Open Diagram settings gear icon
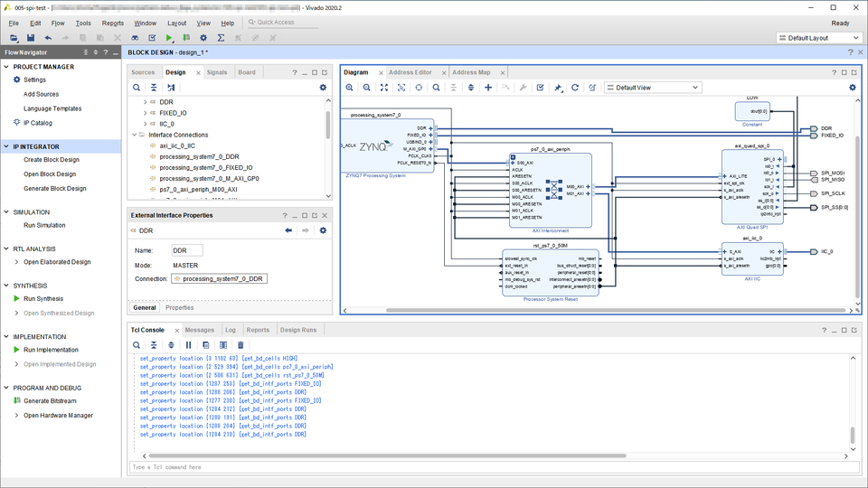 pyautogui.click(x=852, y=88)
